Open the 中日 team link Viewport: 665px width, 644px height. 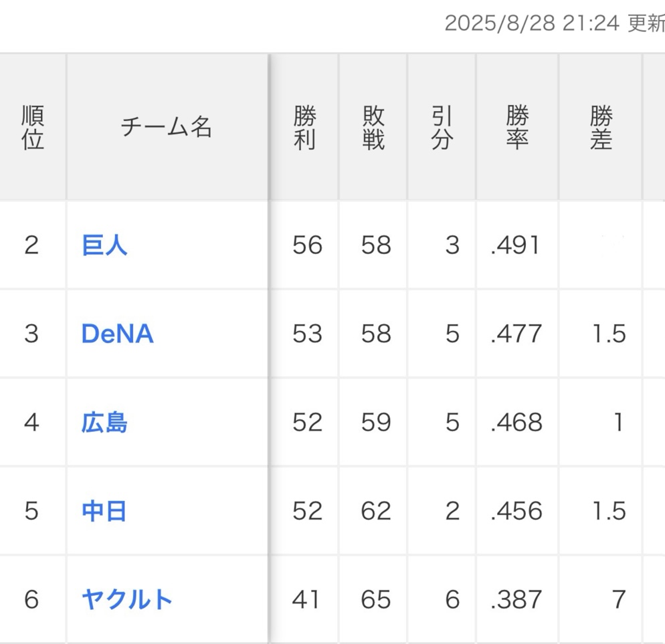[104, 511]
